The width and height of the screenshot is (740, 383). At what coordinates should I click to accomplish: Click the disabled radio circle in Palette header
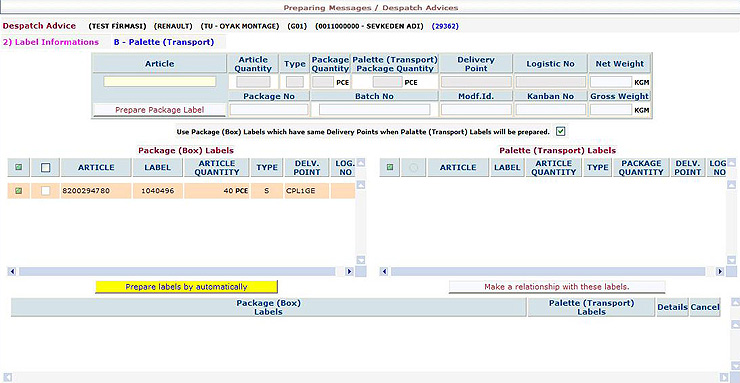(x=413, y=167)
